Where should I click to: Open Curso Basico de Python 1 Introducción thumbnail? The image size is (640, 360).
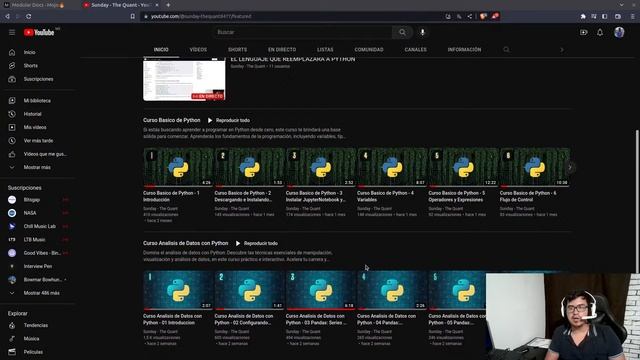(178, 167)
